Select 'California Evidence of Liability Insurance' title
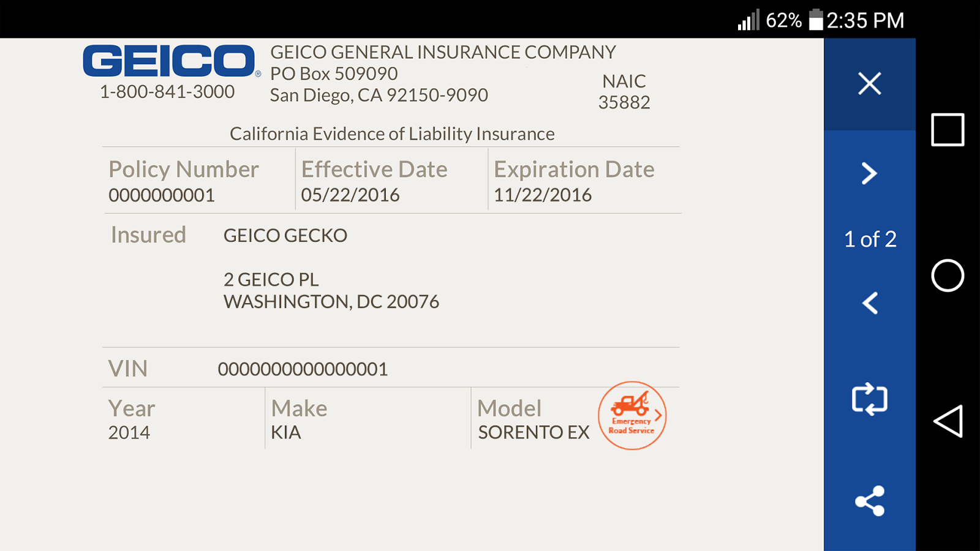 pyautogui.click(x=392, y=134)
